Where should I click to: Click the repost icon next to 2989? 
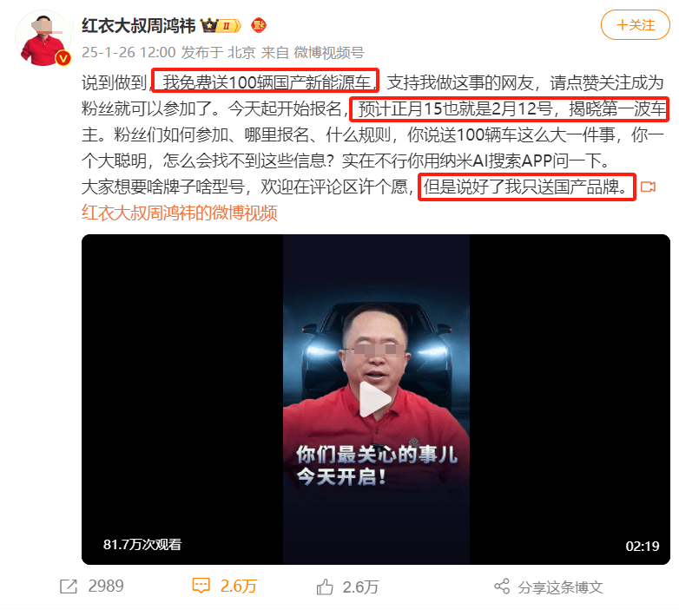pos(69,587)
